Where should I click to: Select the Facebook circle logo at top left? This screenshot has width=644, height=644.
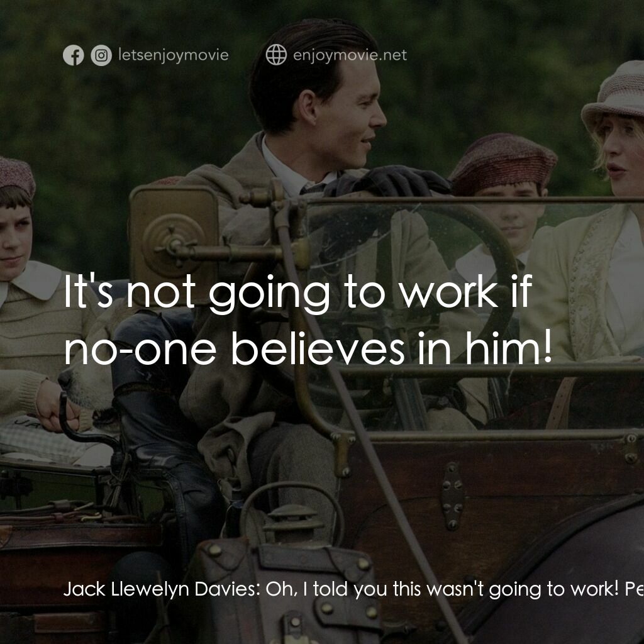click(x=74, y=55)
